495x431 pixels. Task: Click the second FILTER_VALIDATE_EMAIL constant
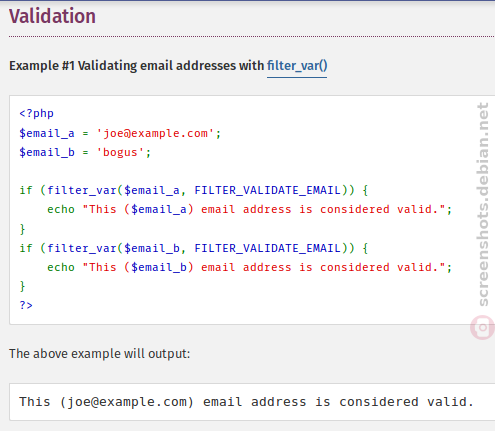(268, 248)
